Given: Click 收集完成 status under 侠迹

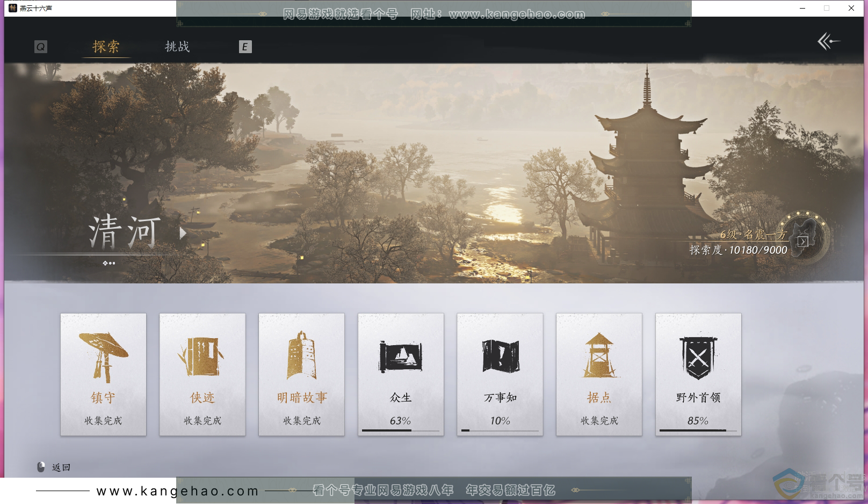Looking at the screenshot, I should [x=202, y=421].
